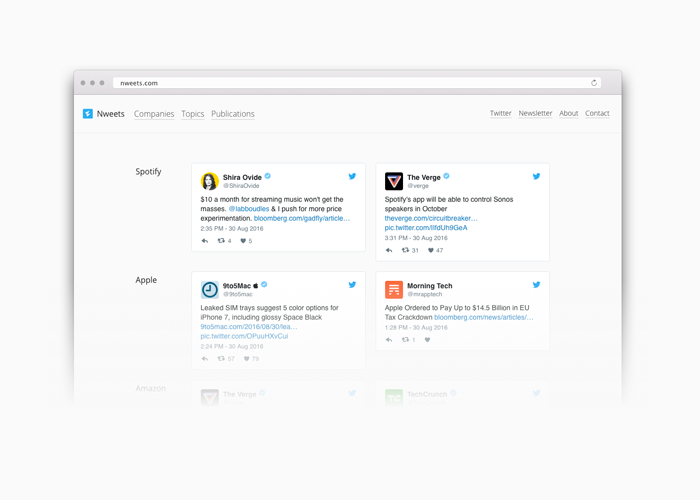Open the @labboudles mention link
The width and height of the screenshot is (700, 500).
(x=249, y=209)
